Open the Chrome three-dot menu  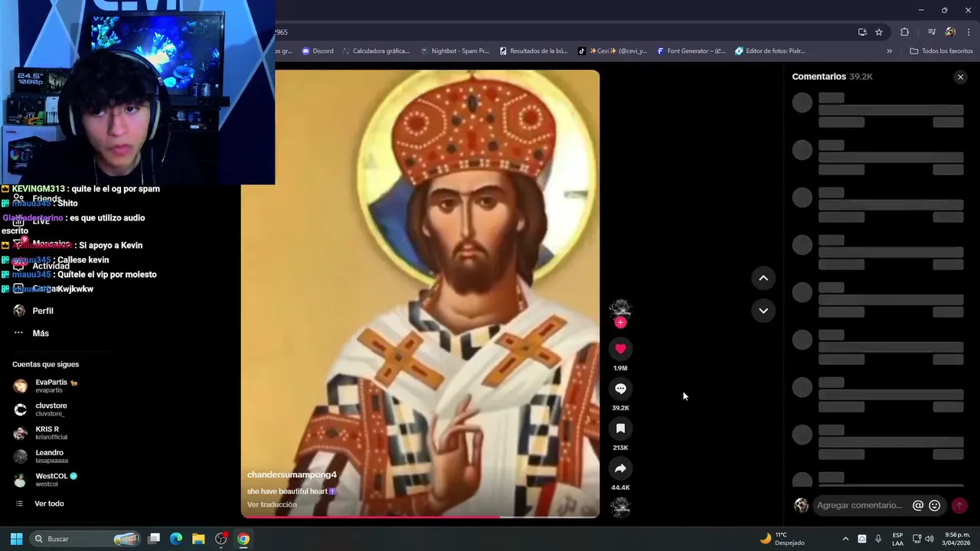point(969,32)
